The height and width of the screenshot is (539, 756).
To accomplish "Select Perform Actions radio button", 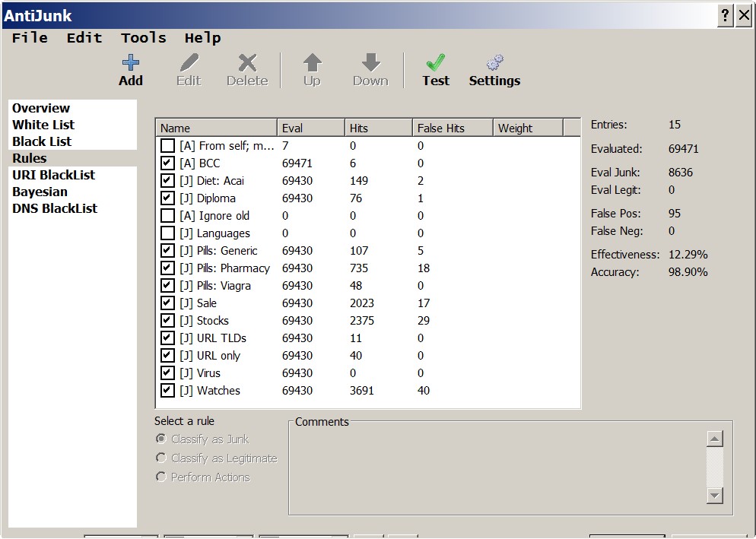I will point(161,477).
